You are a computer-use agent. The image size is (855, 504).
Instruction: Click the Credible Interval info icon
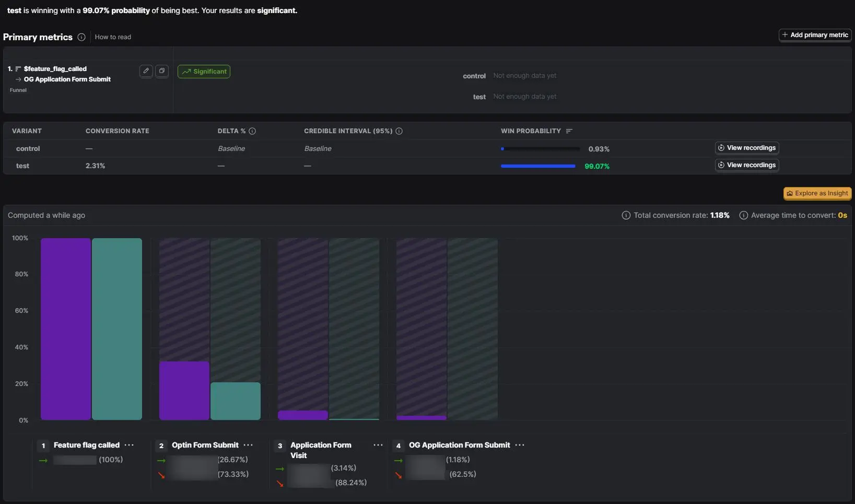click(x=399, y=131)
